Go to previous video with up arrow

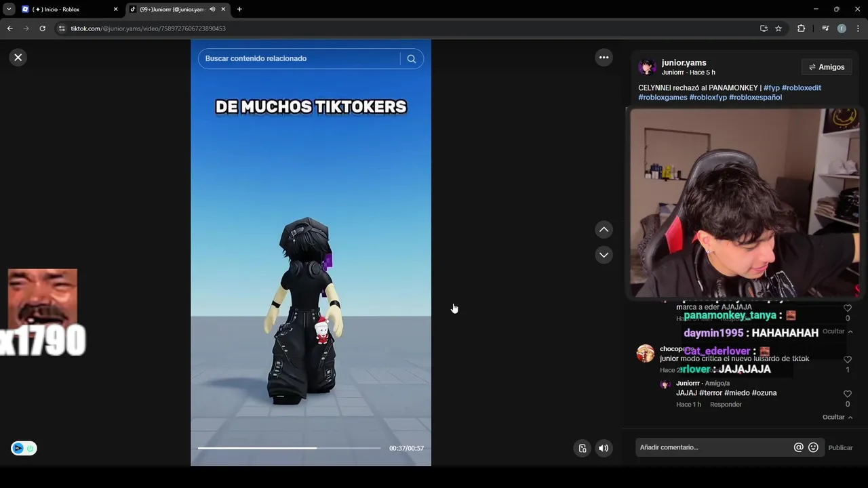pos(604,230)
